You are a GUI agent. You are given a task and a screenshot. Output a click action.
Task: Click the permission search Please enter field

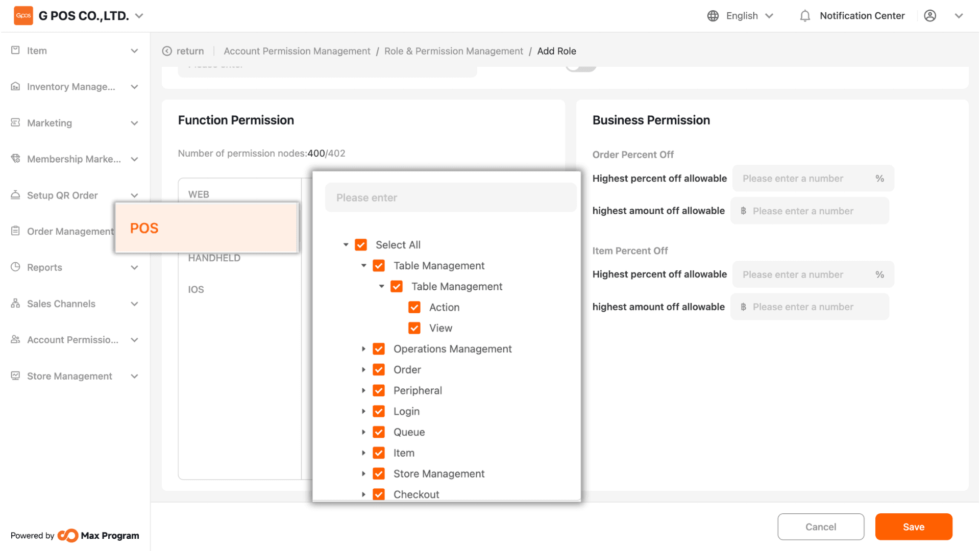point(451,197)
